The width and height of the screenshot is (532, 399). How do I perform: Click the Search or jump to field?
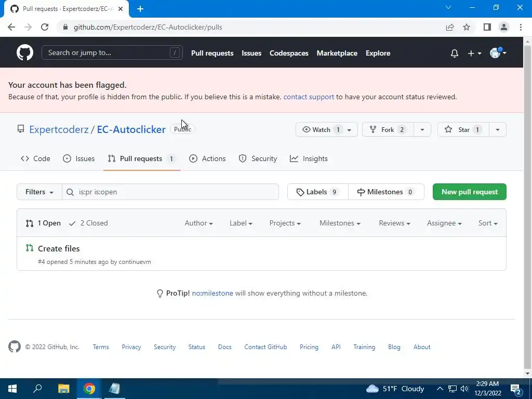point(112,52)
